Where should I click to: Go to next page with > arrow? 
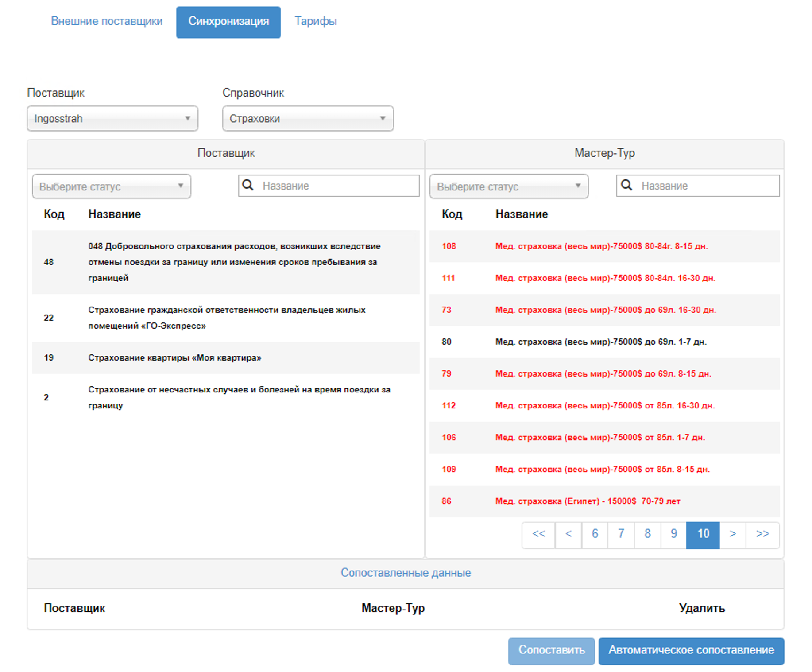[x=733, y=535]
